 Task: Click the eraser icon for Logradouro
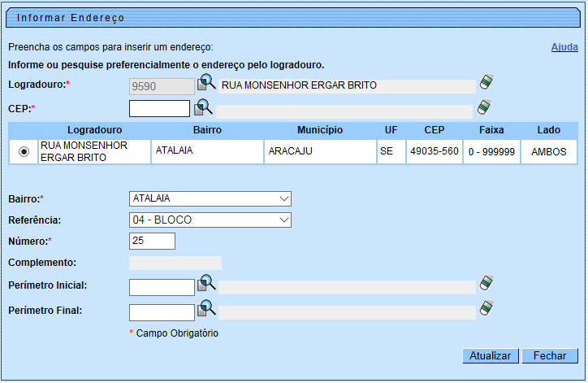(486, 82)
